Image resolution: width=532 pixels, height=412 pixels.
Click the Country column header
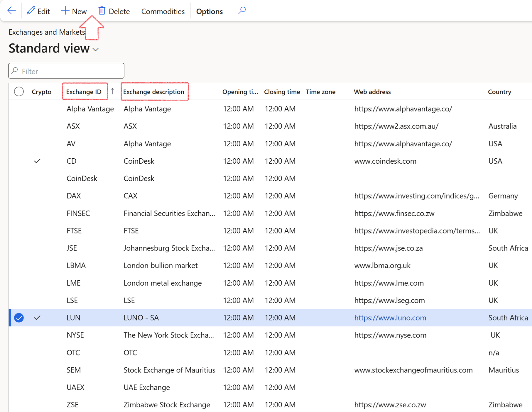499,92
